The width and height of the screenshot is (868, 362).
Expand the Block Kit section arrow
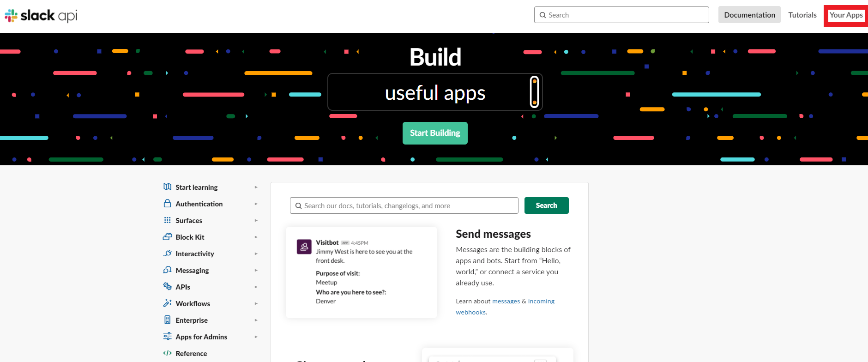click(x=256, y=237)
